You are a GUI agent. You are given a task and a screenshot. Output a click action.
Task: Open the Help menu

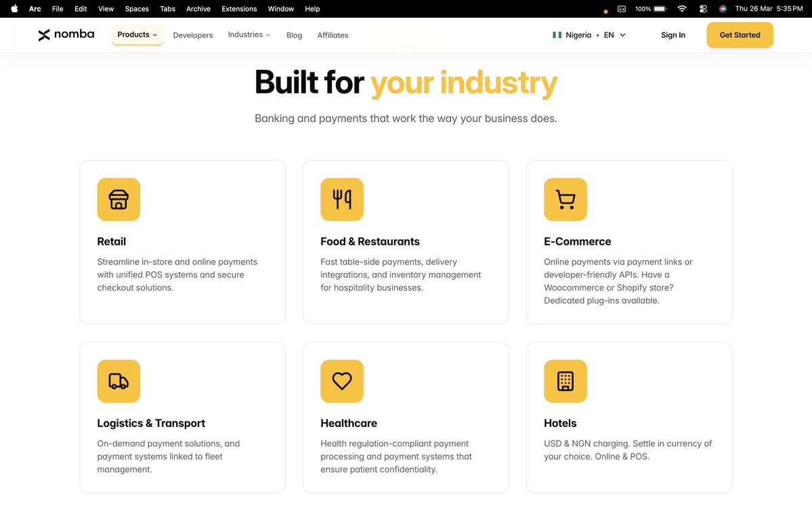click(x=312, y=9)
